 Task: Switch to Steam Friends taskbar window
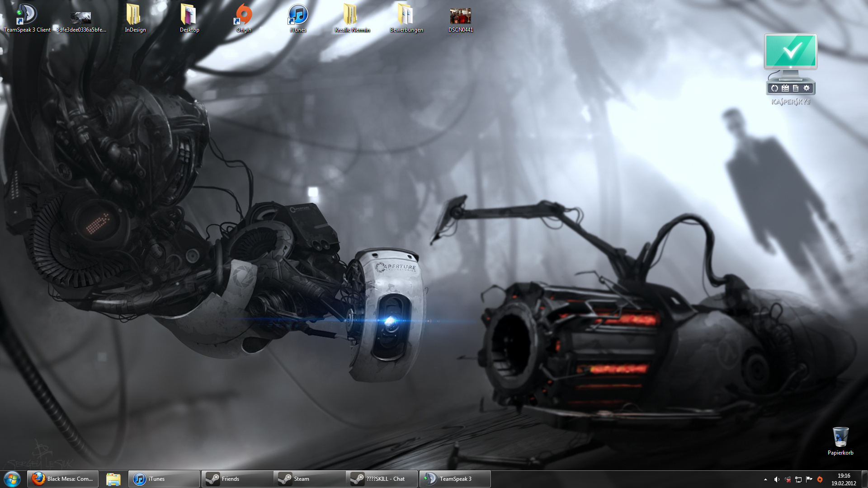(237, 479)
